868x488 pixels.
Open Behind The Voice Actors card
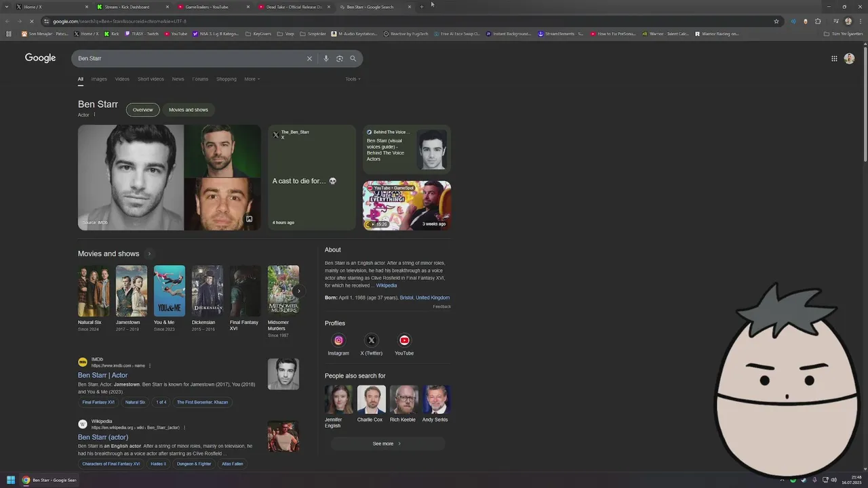coord(407,150)
